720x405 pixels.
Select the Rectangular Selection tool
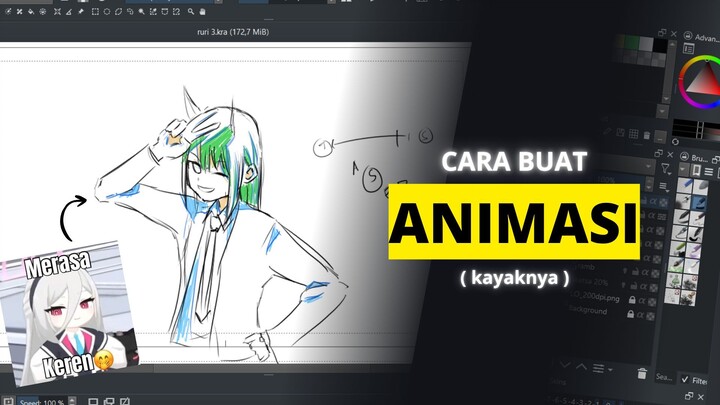[95, 11]
